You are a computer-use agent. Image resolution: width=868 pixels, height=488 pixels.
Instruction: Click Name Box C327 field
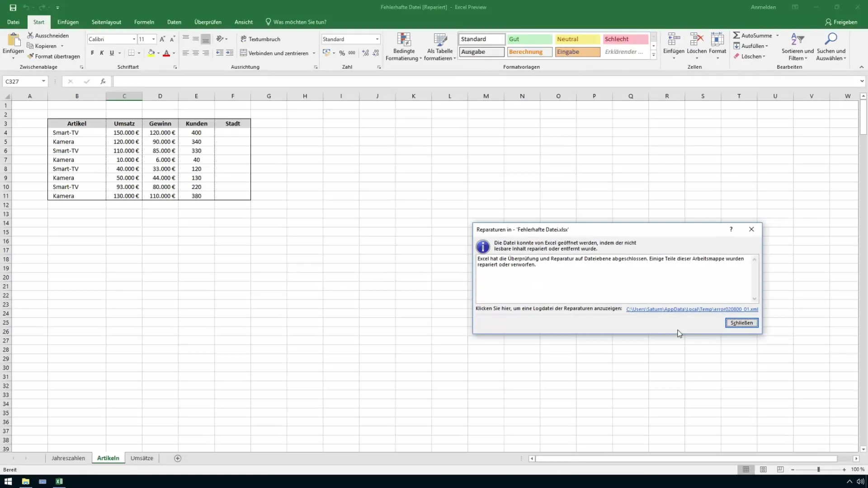tap(22, 81)
